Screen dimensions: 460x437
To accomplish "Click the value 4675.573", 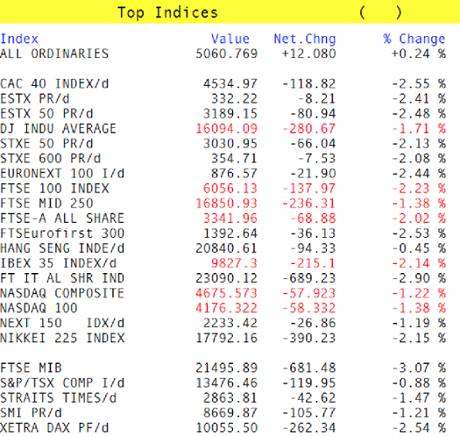I will pos(227,293).
